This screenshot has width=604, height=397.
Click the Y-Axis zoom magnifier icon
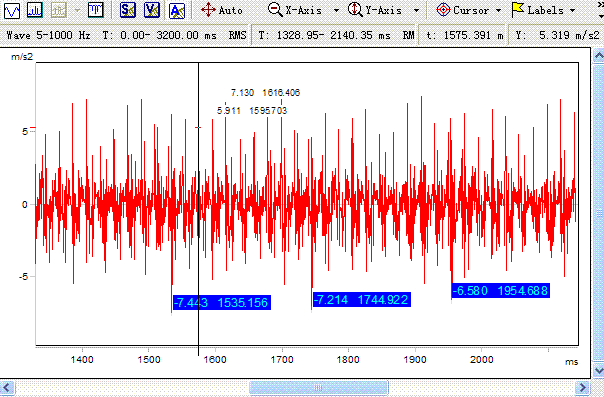click(x=355, y=9)
